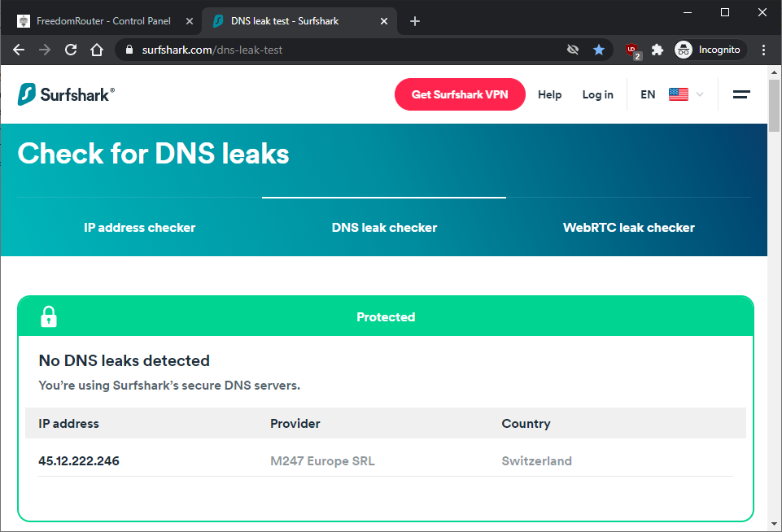
Task: Open a new browser tab
Action: tap(414, 21)
